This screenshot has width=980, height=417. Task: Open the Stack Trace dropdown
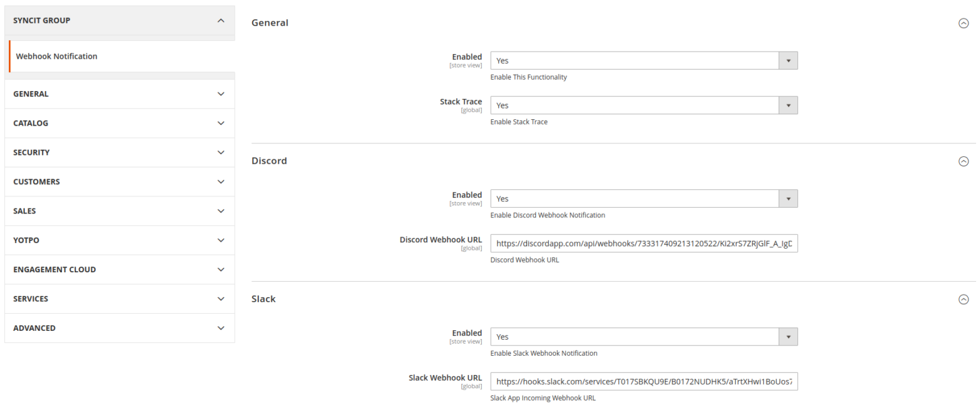[644, 105]
